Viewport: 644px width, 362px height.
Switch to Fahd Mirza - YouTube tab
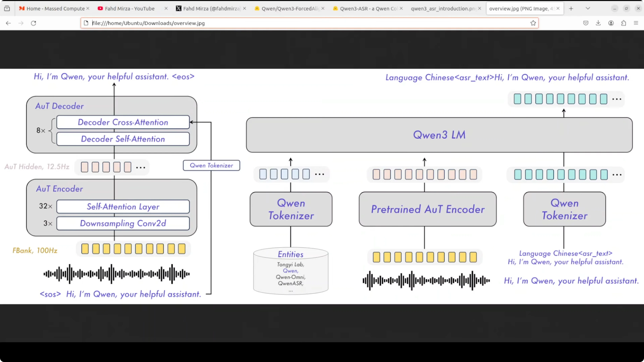pos(129,9)
